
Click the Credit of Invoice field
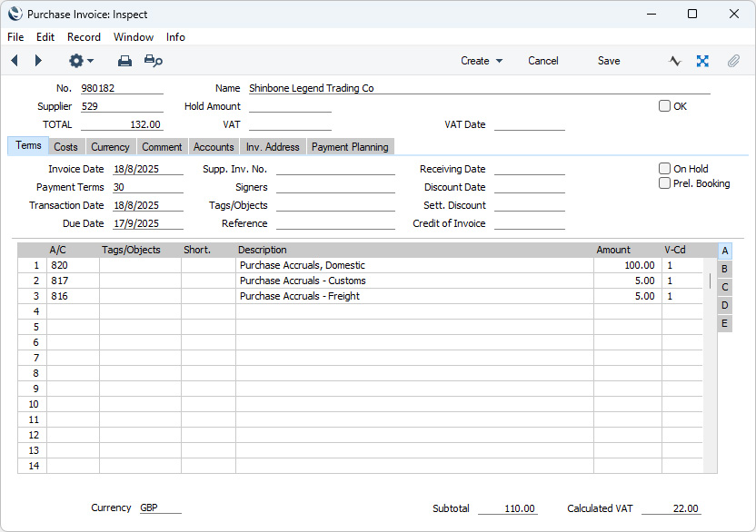pyautogui.click(x=530, y=223)
